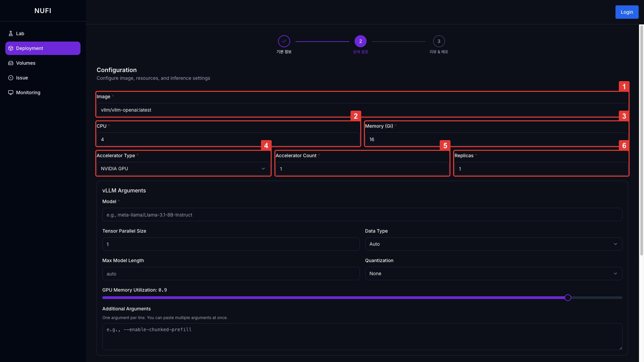Click step 3 review circle
The image size is (644, 362).
coord(439,41)
